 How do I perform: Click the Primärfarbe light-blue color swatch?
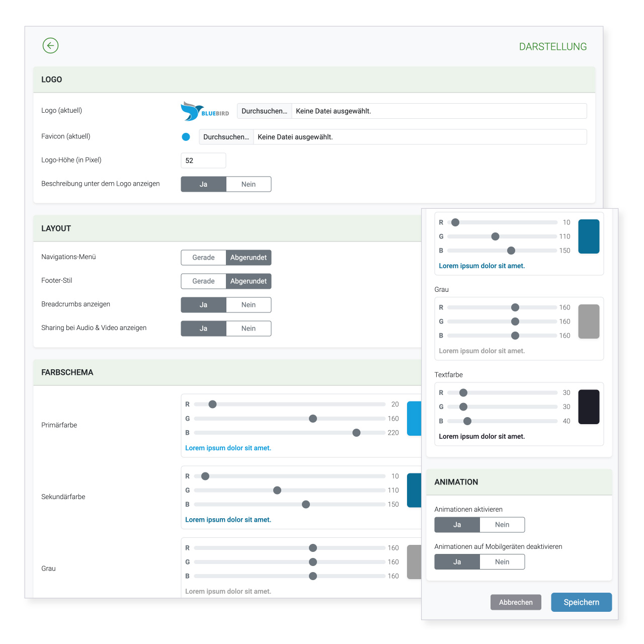tap(414, 419)
